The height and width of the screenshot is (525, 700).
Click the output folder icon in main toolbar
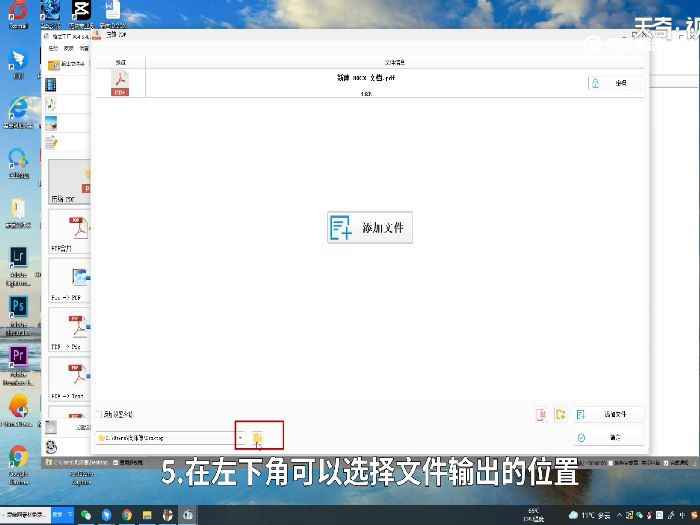click(x=54, y=65)
